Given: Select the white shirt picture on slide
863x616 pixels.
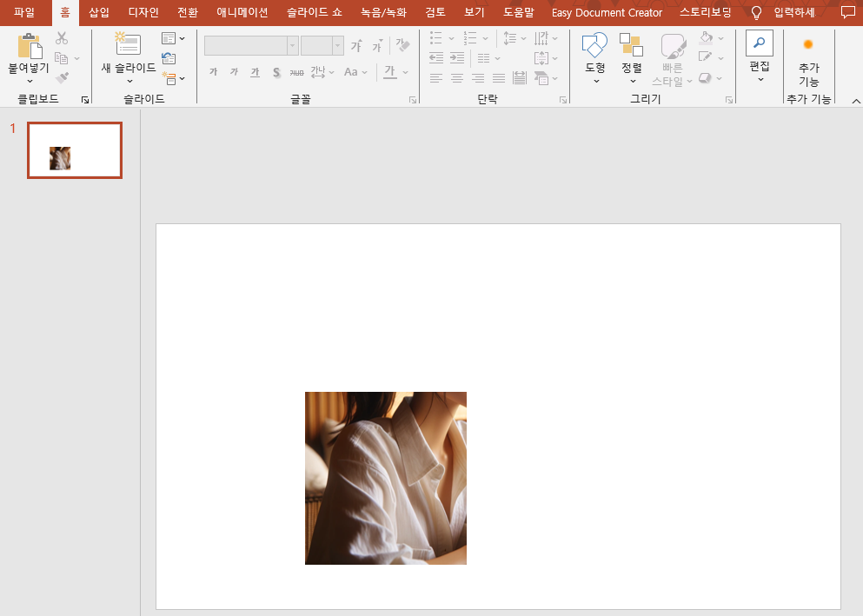Looking at the screenshot, I should [x=386, y=478].
